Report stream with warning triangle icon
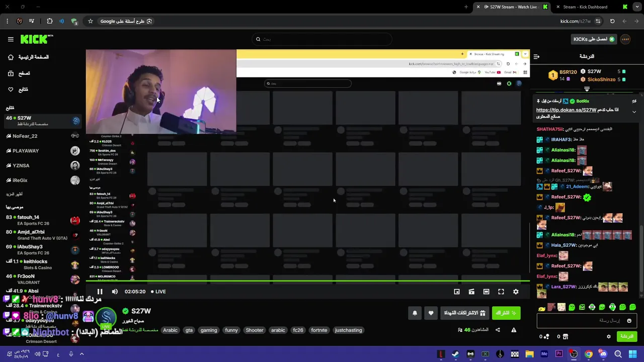This screenshot has width=644, height=362. tap(514, 330)
